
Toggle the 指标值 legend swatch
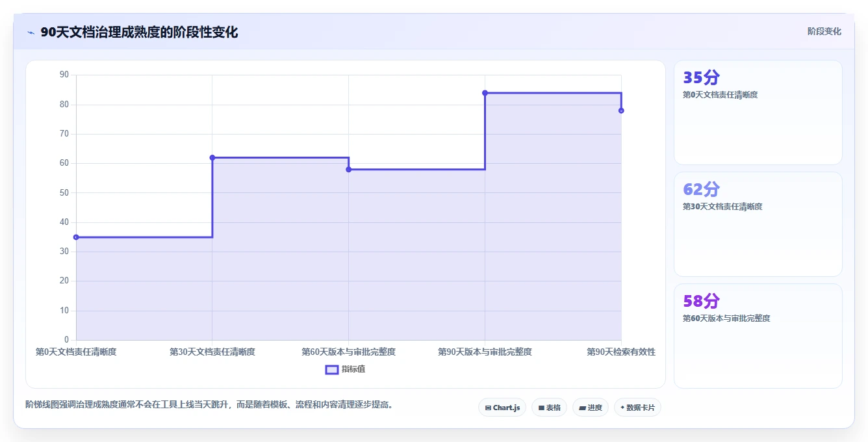(331, 369)
